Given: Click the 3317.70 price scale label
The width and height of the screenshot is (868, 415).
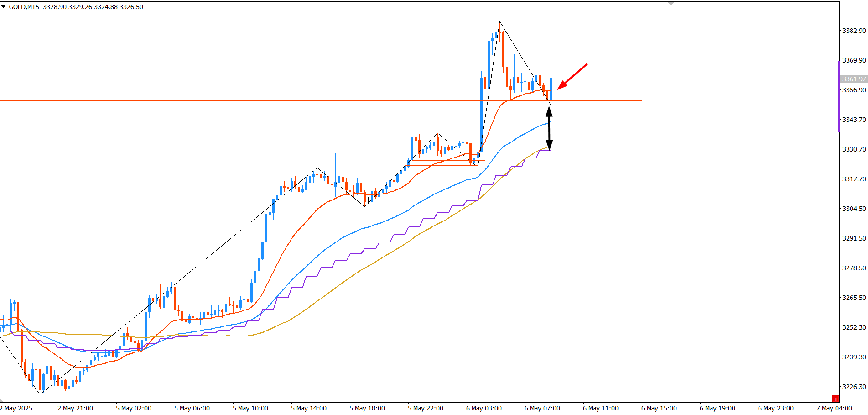Looking at the screenshot, I should [854, 179].
